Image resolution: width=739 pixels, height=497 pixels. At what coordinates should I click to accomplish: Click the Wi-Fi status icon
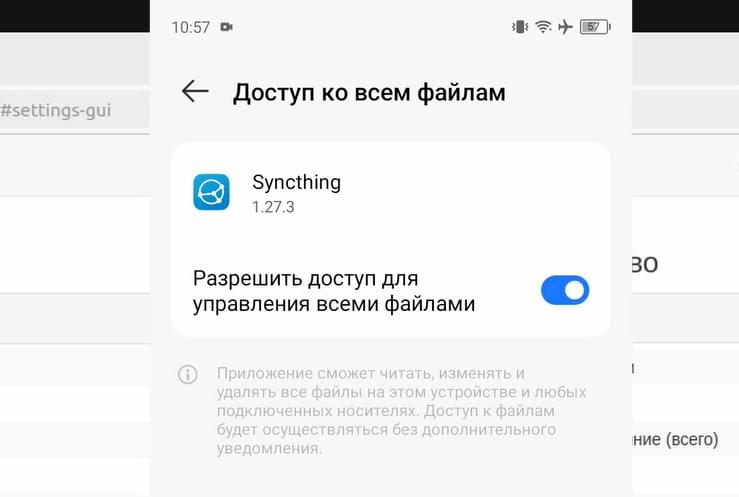coord(543,27)
